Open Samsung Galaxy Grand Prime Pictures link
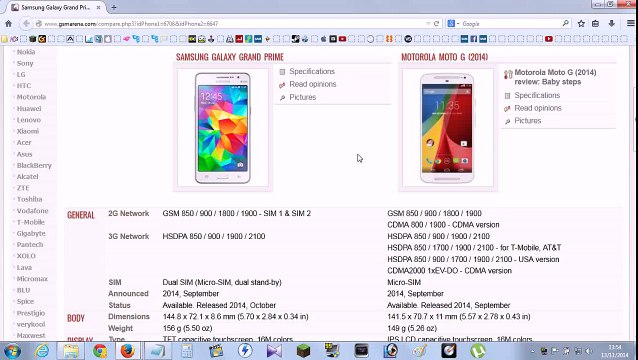The height and width of the screenshot is (360, 638). tap(303, 97)
